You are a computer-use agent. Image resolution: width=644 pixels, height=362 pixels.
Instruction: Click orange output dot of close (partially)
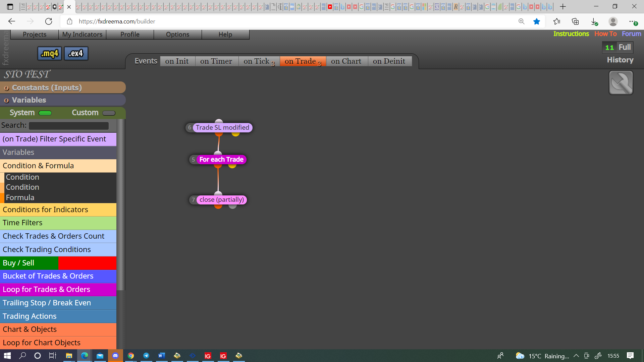pos(218,206)
